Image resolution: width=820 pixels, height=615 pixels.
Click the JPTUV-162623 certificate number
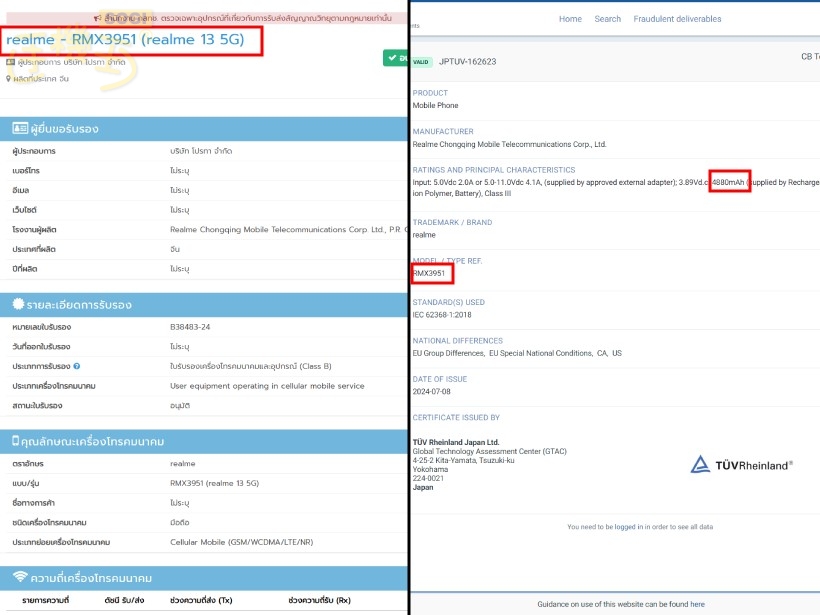(x=468, y=61)
